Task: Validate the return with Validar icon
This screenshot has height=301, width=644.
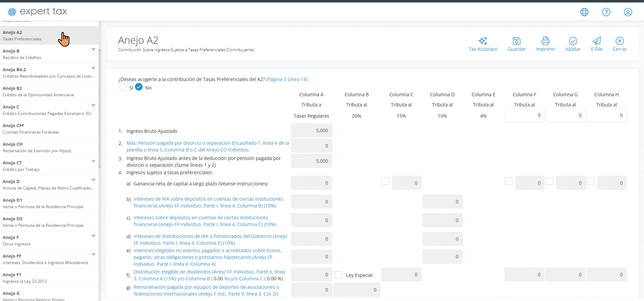Action: 573,41
